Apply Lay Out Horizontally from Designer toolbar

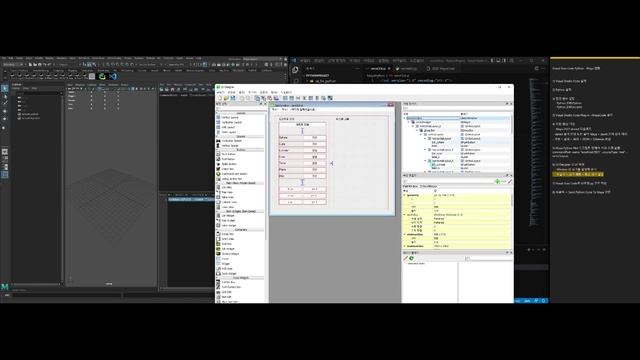click(x=285, y=98)
